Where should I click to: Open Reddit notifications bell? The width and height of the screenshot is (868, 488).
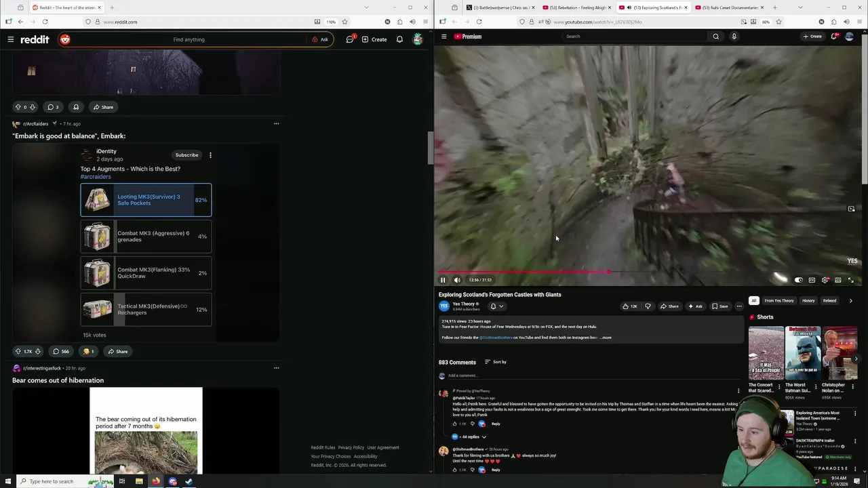(x=399, y=39)
